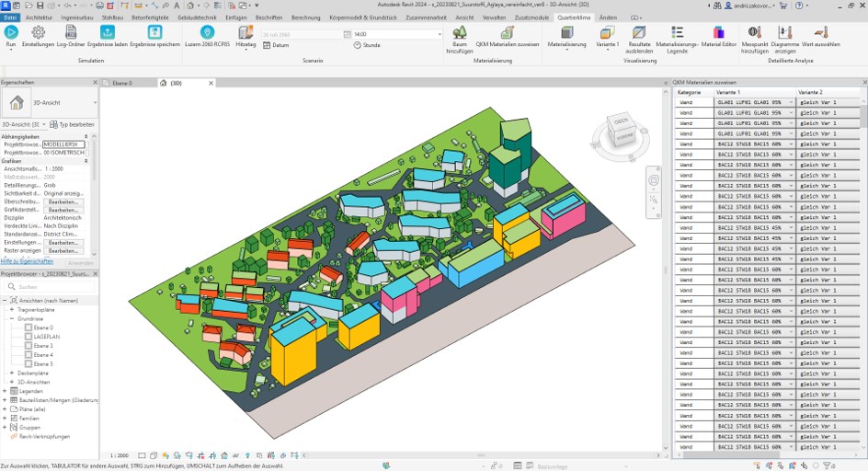Click Typ bearbeiten button
Screen dimensions: 868x471
coord(72,124)
